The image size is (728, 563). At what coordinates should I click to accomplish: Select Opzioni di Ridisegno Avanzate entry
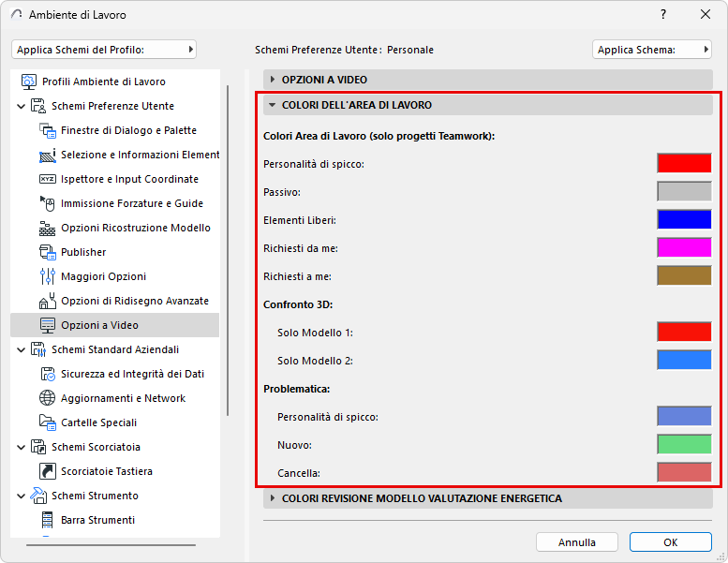click(x=135, y=301)
